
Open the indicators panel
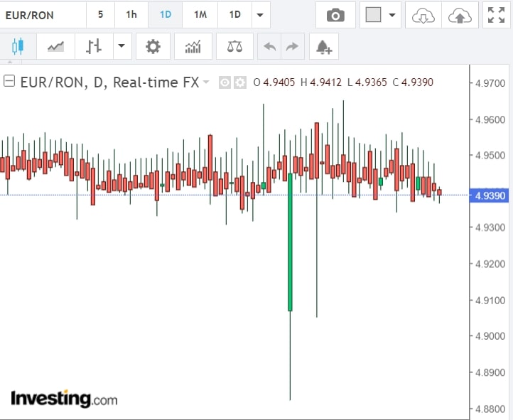193,47
